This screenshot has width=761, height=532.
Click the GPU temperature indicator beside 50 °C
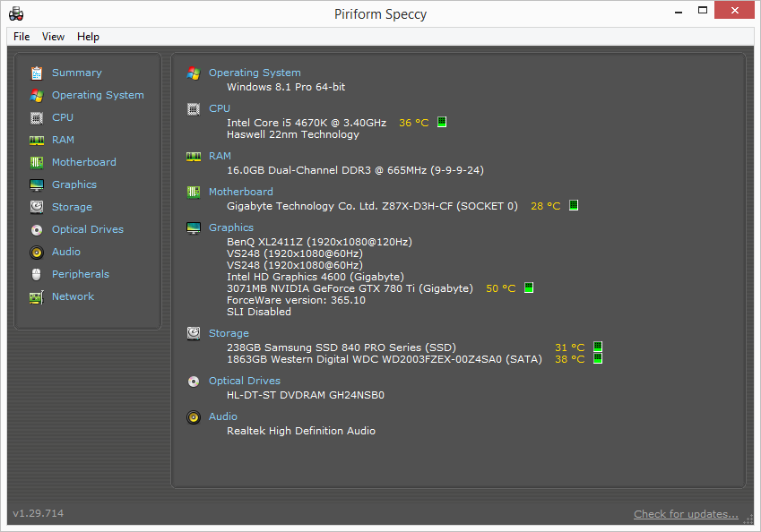(x=529, y=288)
